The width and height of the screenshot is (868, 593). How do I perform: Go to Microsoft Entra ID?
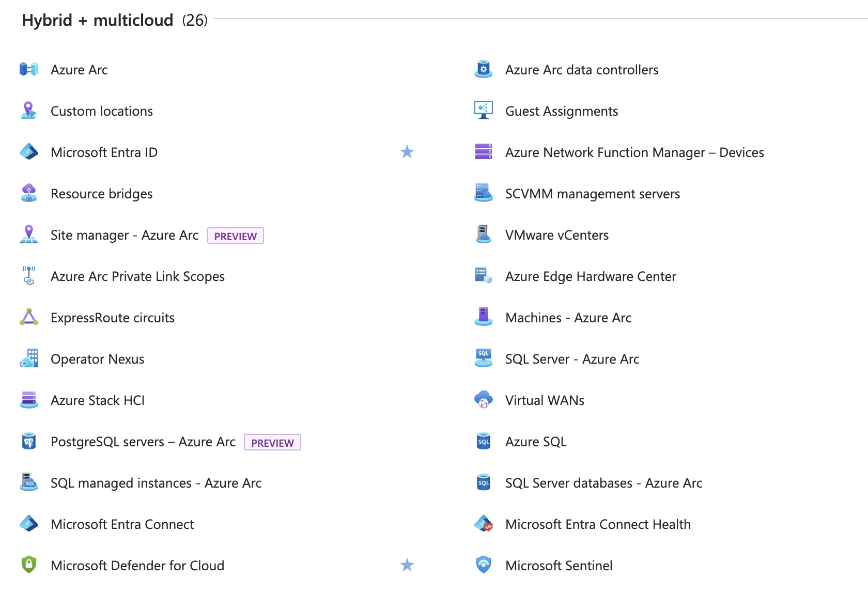[104, 152]
